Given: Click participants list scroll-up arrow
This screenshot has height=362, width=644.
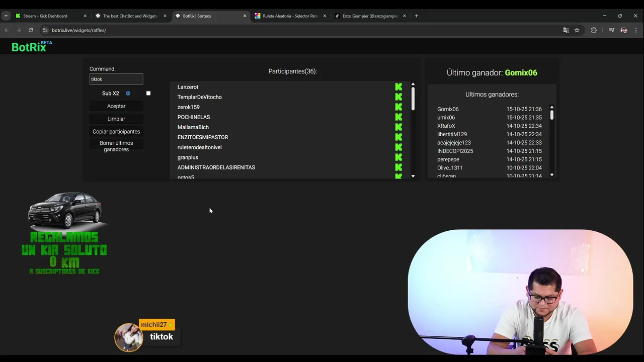Looking at the screenshot, I should [x=413, y=84].
